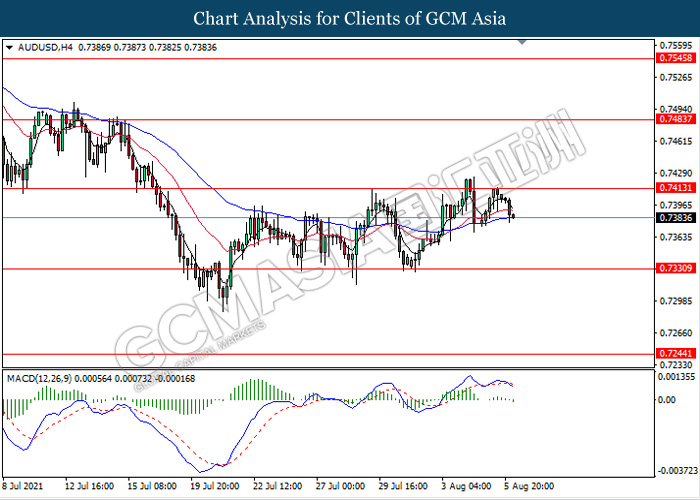The height and width of the screenshot is (500, 700).
Task: Click the MACD scale value -0.003723
Action: [x=677, y=471]
